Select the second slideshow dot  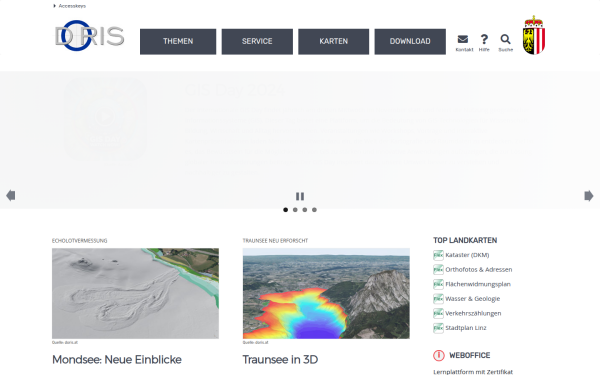(x=295, y=210)
